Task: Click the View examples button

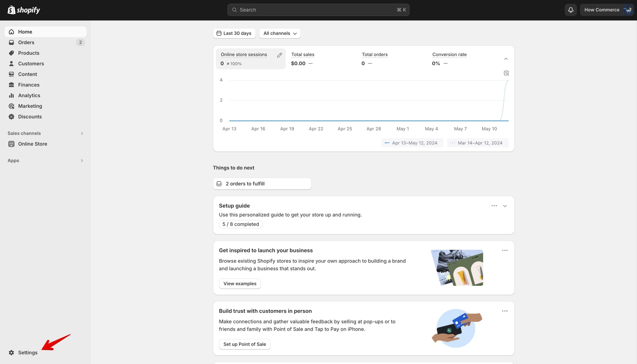Action: pyautogui.click(x=240, y=284)
